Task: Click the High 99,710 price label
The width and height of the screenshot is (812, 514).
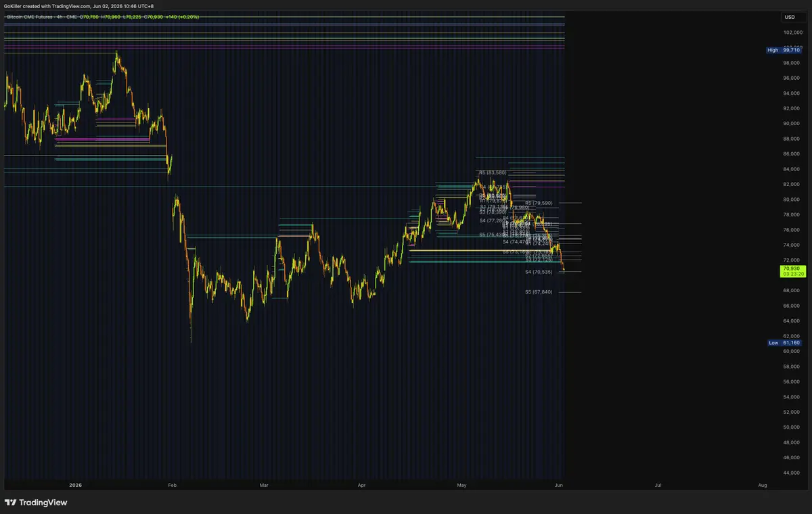Action: click(784, 50)
